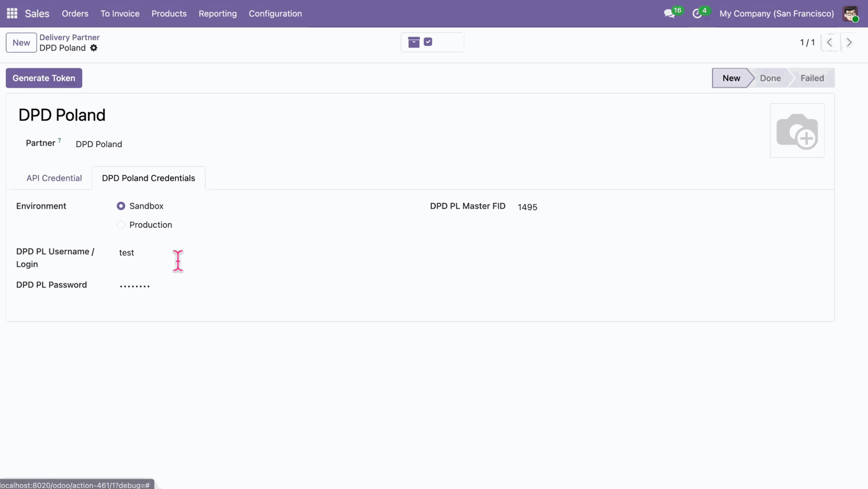The image size is (868, 489).
Task: Open the Orders menu
Action: pos(75,14)
